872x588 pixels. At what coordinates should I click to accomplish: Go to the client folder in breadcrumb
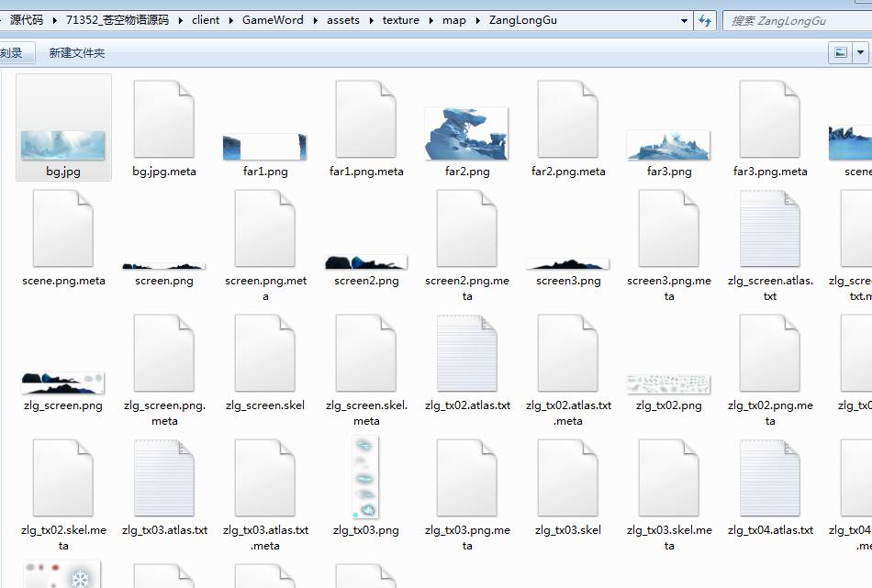pos(206,20)
